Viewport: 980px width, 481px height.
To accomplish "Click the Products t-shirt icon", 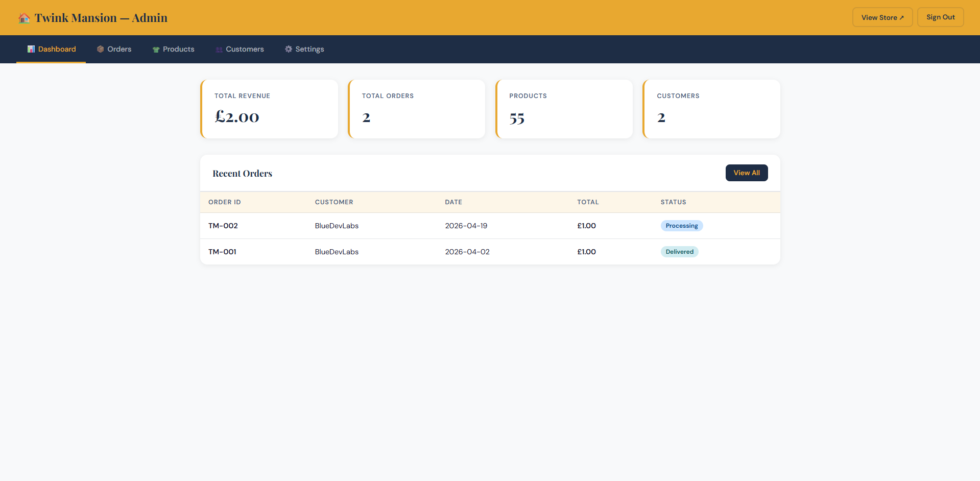I will (156, 50).
